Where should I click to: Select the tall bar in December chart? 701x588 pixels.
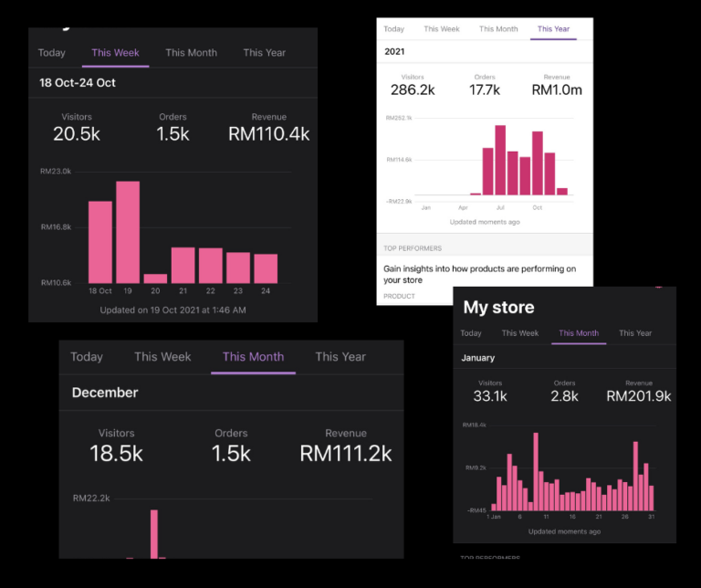[x=153, y=534]
